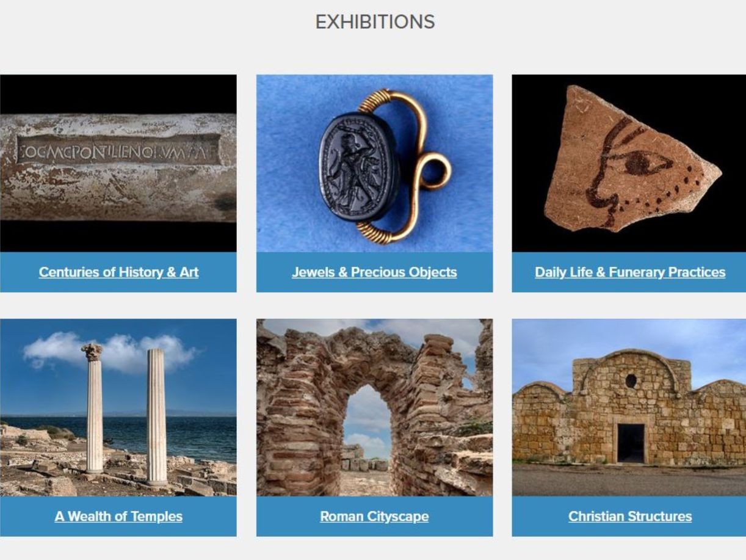Click the inscribed lead pipe thumbnail
746x560 pixels.
118,164
